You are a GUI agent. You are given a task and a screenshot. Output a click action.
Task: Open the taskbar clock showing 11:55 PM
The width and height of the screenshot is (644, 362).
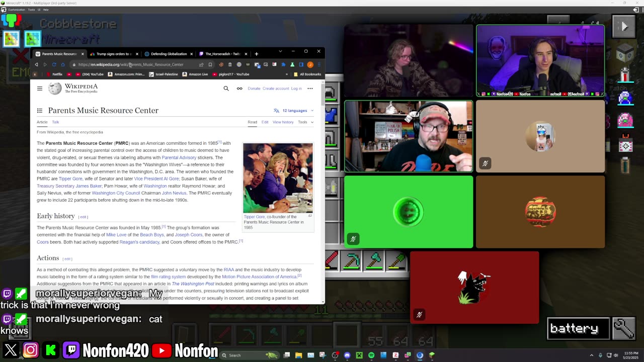tap(632, 355)
